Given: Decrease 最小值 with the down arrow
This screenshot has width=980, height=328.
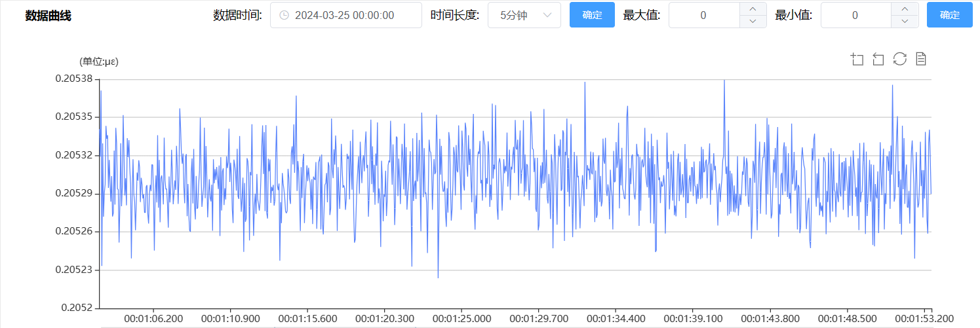Looking at the screenshot, I should click(905, 22).
